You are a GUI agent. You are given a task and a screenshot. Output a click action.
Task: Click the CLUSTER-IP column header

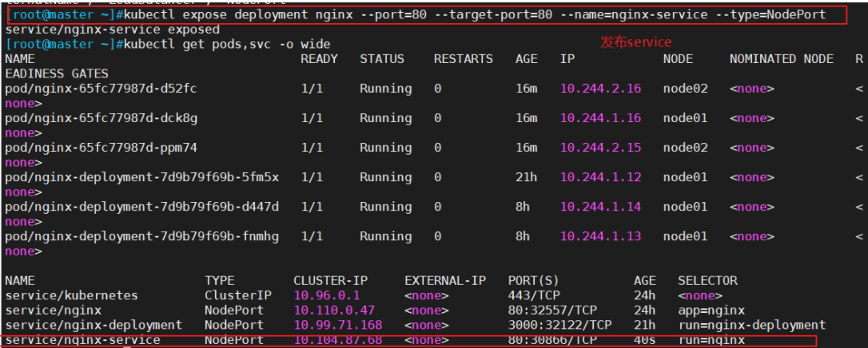tap(330, 281)
